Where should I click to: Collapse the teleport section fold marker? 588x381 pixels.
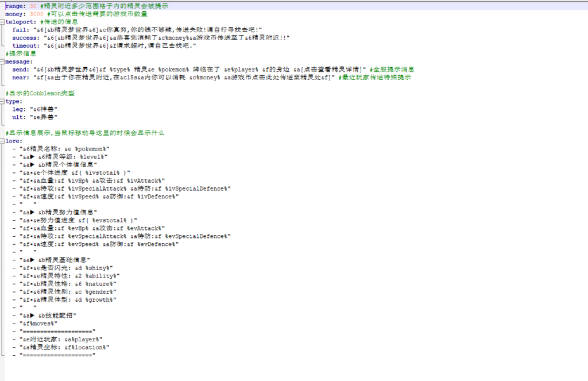[x=2, y=21]
